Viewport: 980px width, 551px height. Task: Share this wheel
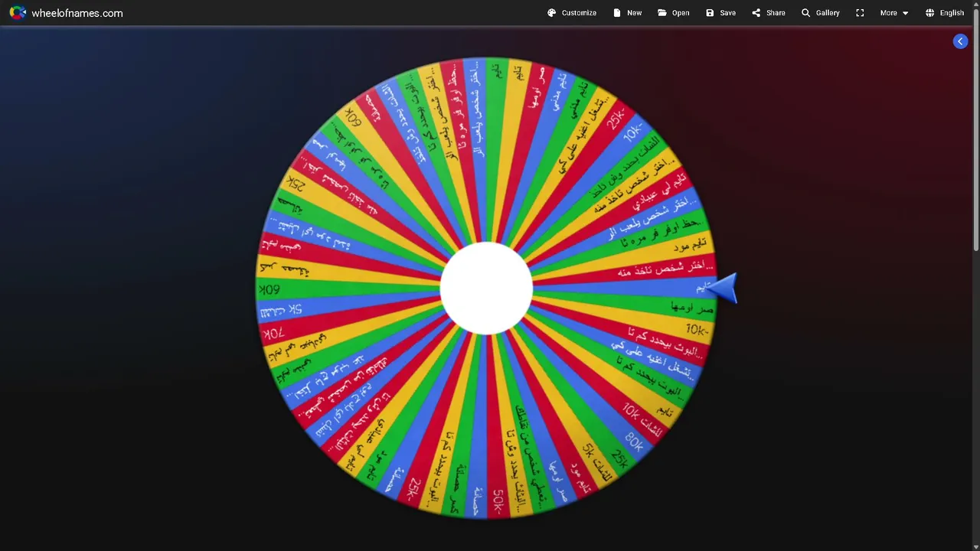pyautogui.click(x=769, y=13)
